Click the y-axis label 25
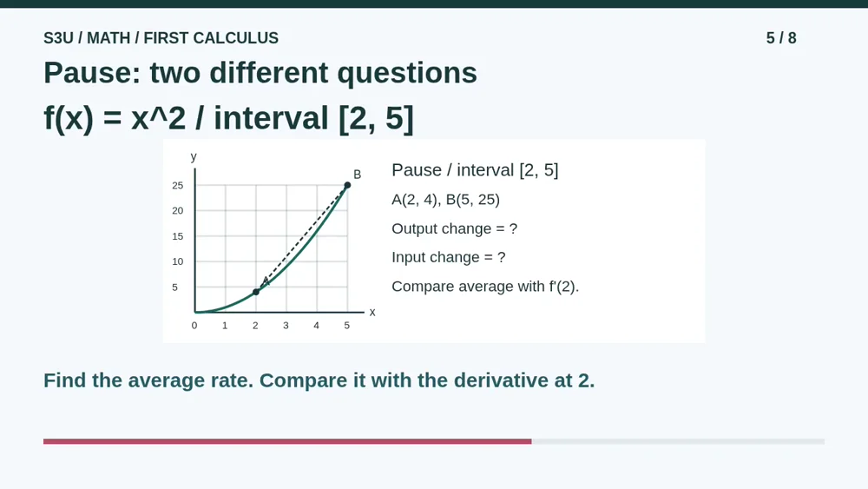This screenshot has height=489, width=868. 177,186
